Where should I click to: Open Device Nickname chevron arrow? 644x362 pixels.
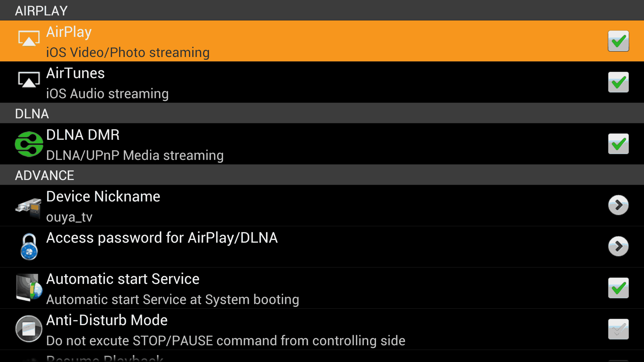coord(618,205)
